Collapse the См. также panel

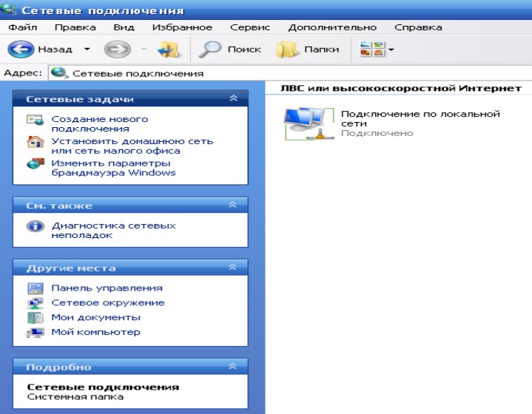[232, 205]
